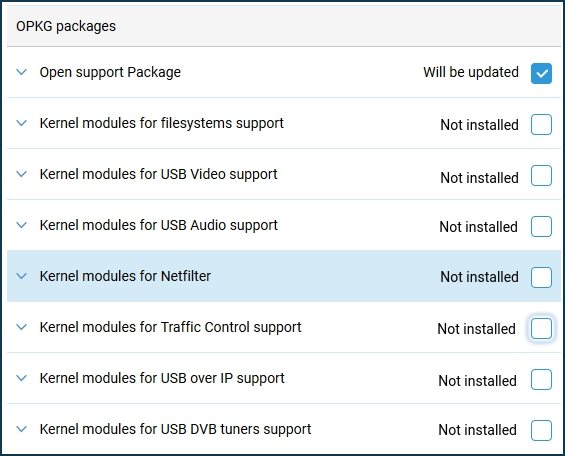The width and height of the screenshot is (565, 456).
Task: Tick the USB DVB tuners checkbox
Action: point(541,430)
